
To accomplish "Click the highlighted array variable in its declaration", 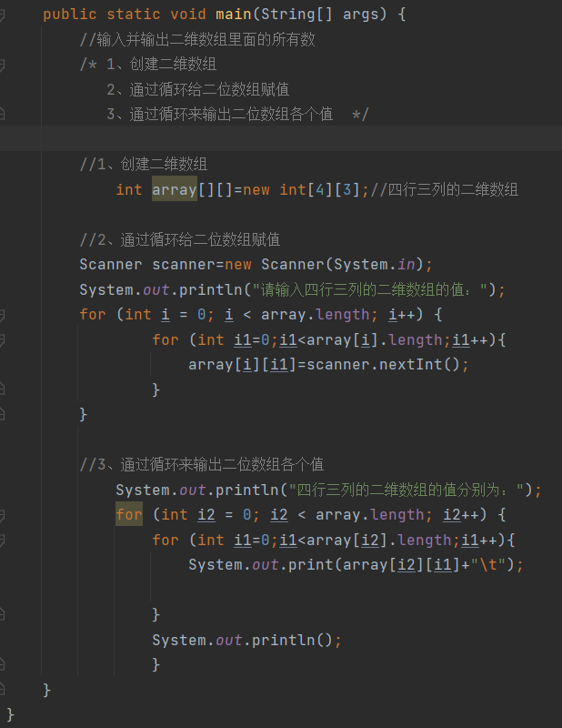I will tap(175, 189).
